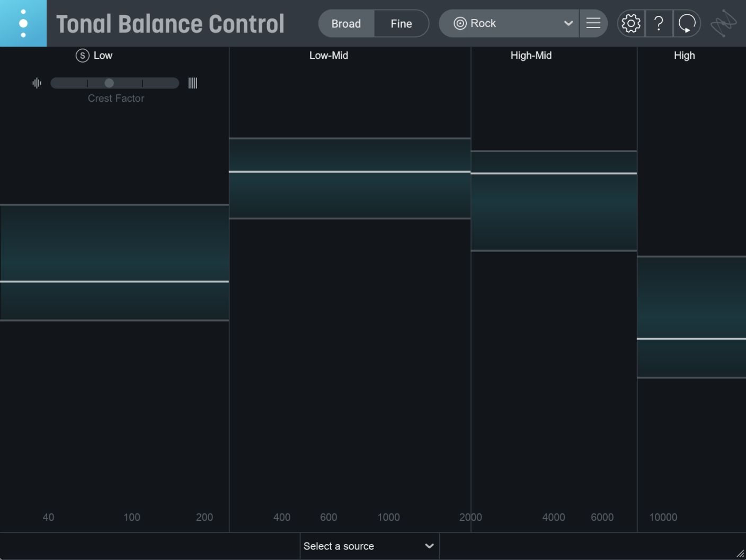The image size is (746, 560).
Task: Open the Rock preset dropdown
Action: point(568,23)
